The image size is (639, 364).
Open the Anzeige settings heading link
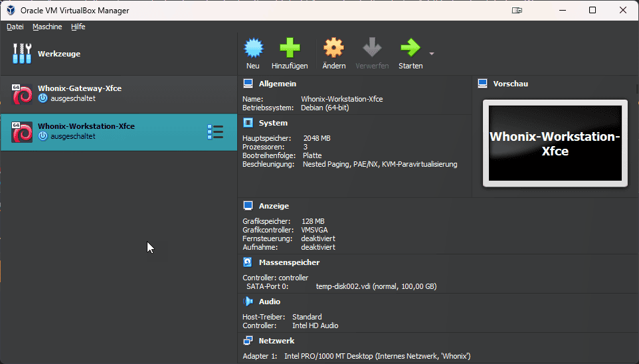pos(274,206)
